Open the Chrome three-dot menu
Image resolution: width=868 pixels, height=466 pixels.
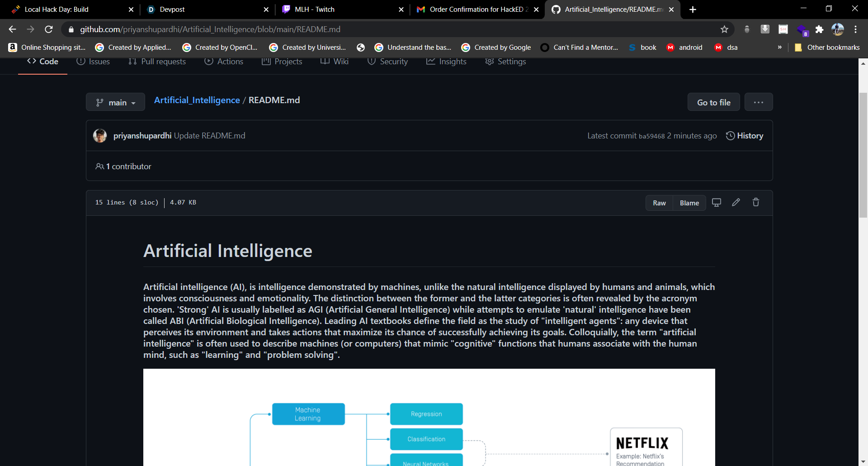coord(856,29)
